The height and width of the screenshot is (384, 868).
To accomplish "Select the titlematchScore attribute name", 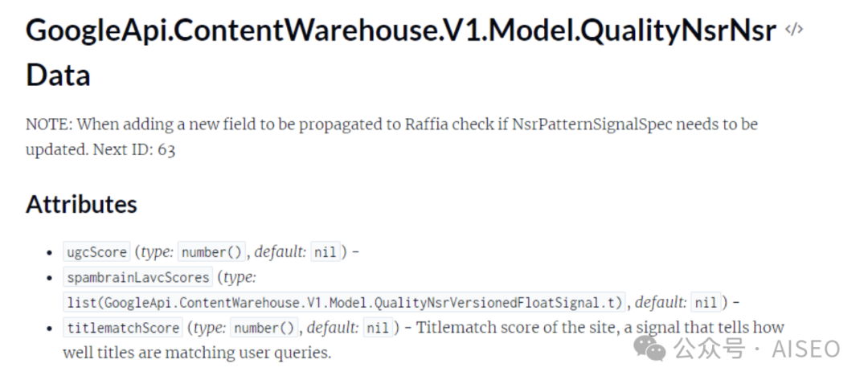I will [x=123, y=328].
